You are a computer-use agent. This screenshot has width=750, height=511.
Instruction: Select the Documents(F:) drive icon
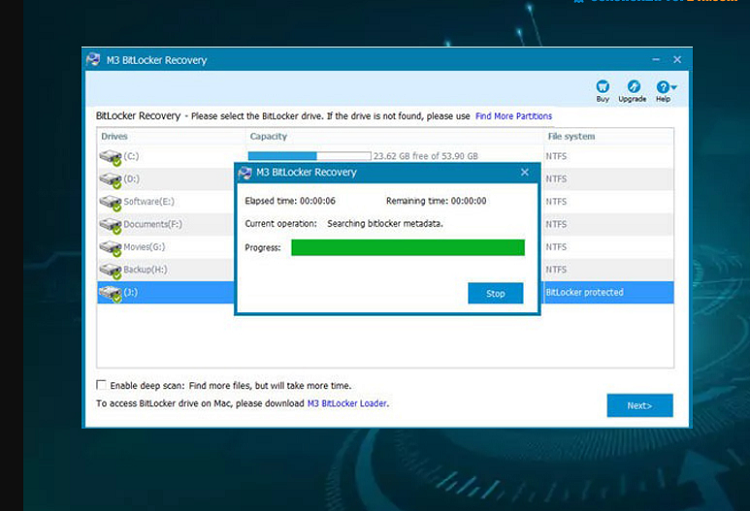pos(109,225)
